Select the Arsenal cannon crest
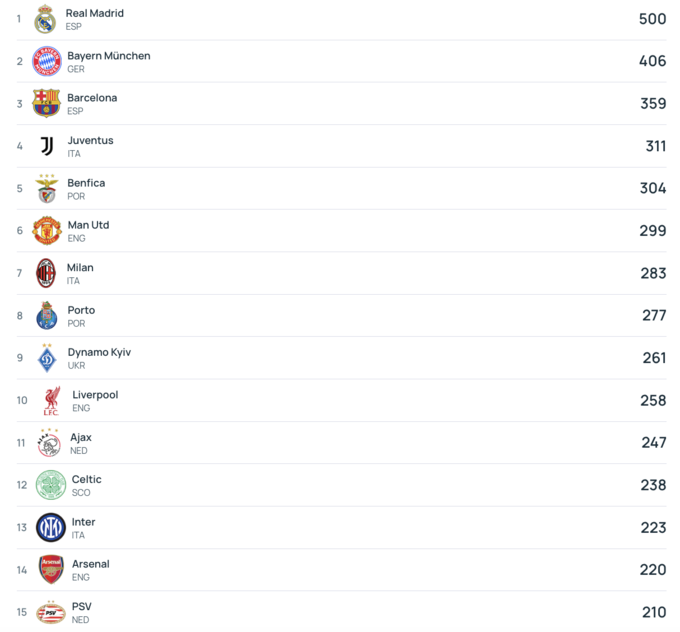 (x=51, y=570)
